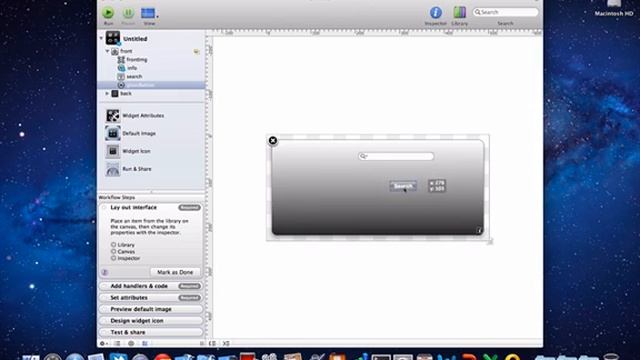Click Required badge on Lay out interface
This screenshot has width=640, height=360.
pos(189,207)
